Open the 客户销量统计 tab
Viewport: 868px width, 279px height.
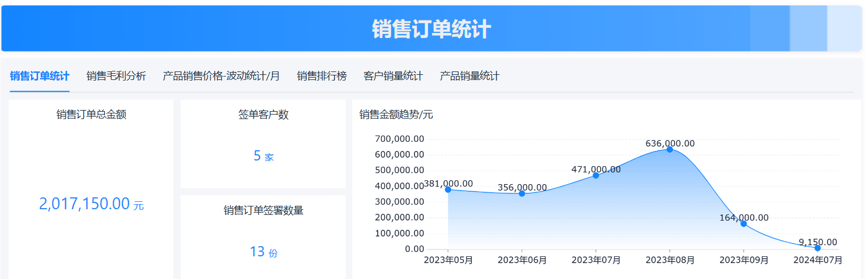click(393, 76)
